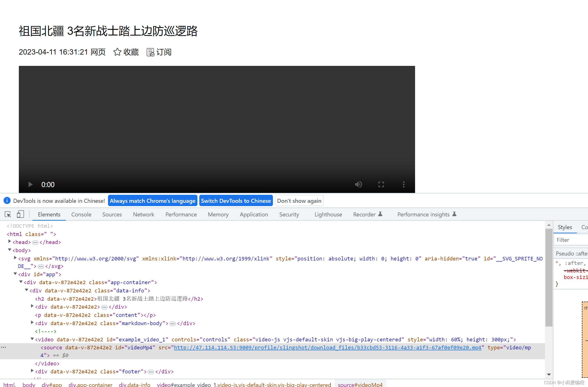588x387 pixels.
Task: Click Always match Chrome's language
Action: click(152, 201)
